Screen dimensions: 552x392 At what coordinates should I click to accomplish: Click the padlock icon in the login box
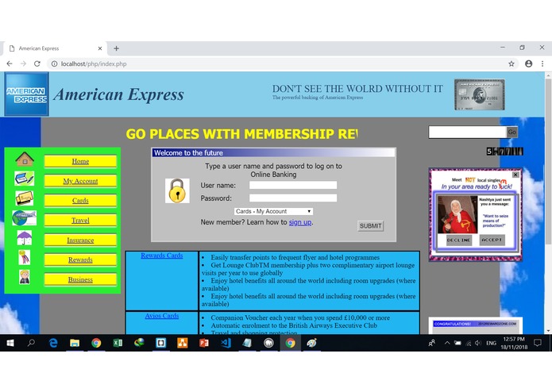177,191
